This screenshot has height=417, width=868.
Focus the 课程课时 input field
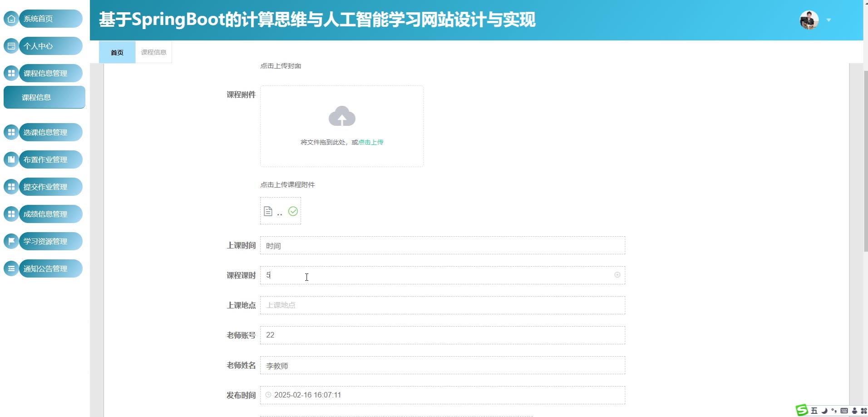pos(443,275)
